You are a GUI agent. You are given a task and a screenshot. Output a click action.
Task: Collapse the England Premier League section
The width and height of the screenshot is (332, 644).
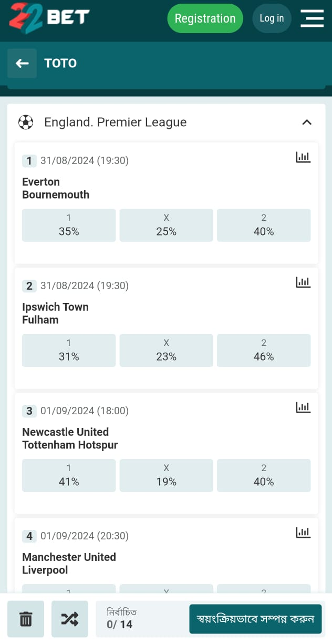(x=307, y=122)
